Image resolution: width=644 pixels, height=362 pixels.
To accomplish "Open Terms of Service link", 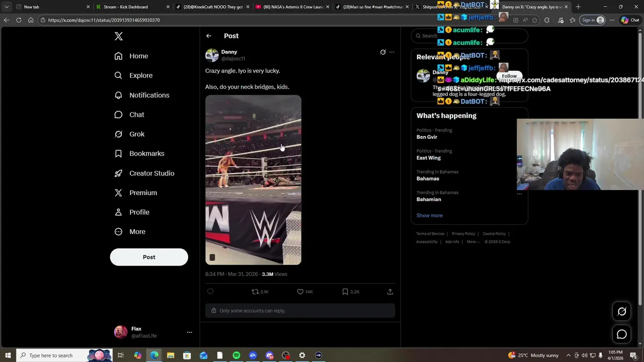I will pyautogui.click(x=430, y=234).
